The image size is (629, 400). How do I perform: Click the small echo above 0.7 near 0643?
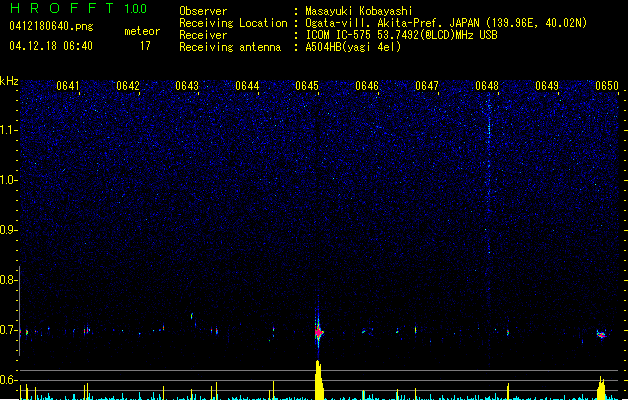(x=192, y=316)
